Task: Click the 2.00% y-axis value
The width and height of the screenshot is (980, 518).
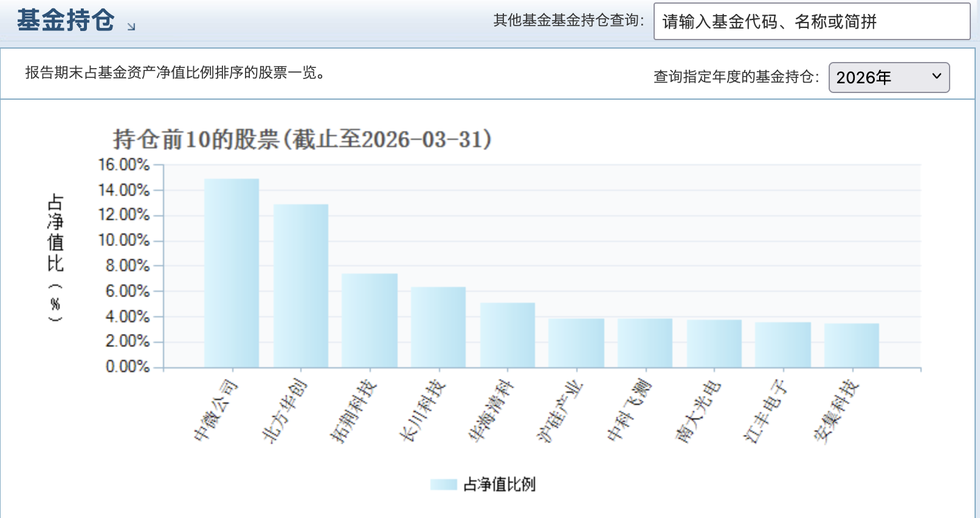Action: (x=128, y=341)
